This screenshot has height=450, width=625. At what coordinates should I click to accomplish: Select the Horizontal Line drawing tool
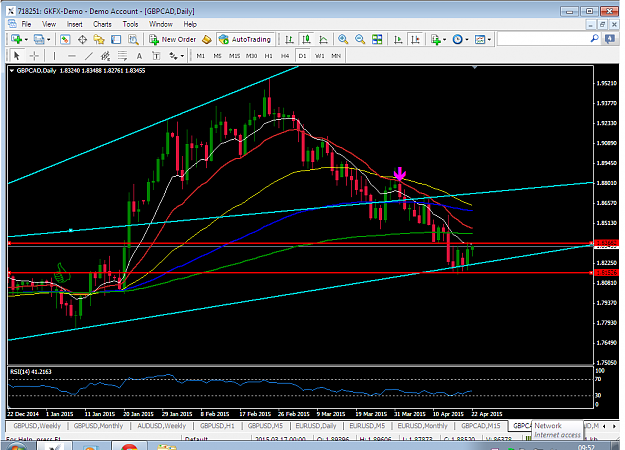72,56
